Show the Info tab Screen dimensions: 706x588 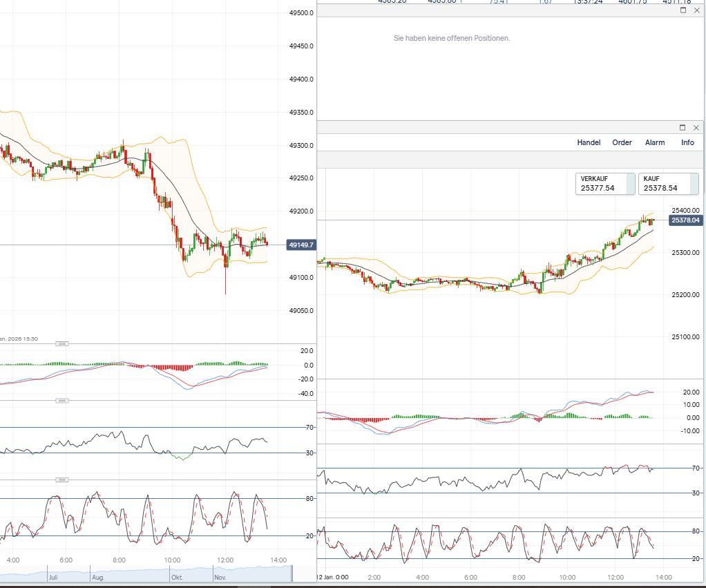click(687, 142)
